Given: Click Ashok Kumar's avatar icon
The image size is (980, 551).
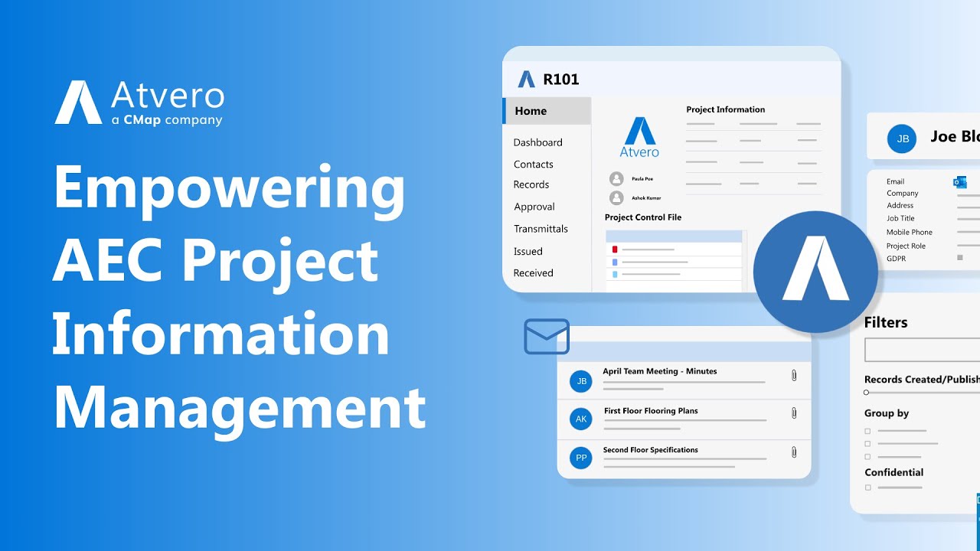Looking at the screenshot, I should (x=616, y=198).
